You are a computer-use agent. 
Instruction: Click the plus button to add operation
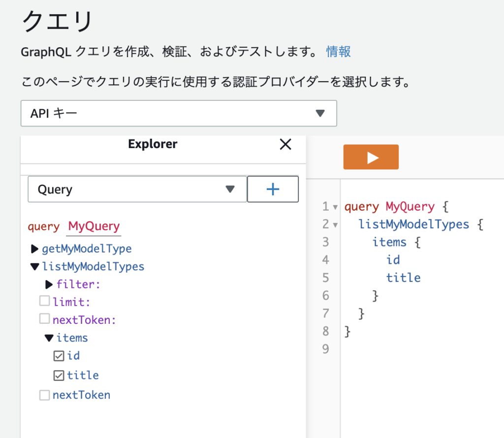click(x=273, y=189)
